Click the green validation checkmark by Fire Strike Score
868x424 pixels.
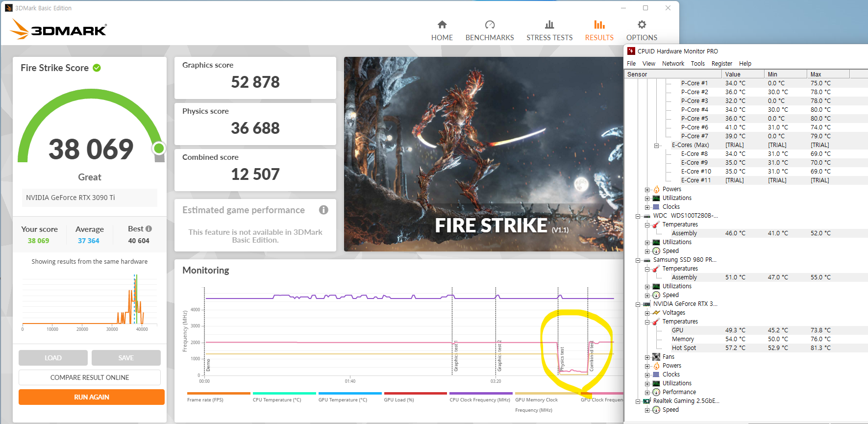click(97, 68)
